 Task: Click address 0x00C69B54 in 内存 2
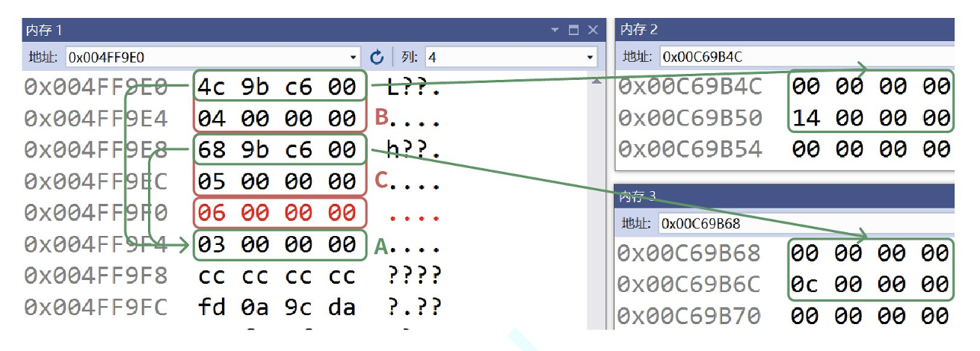[x=690, y=149]
